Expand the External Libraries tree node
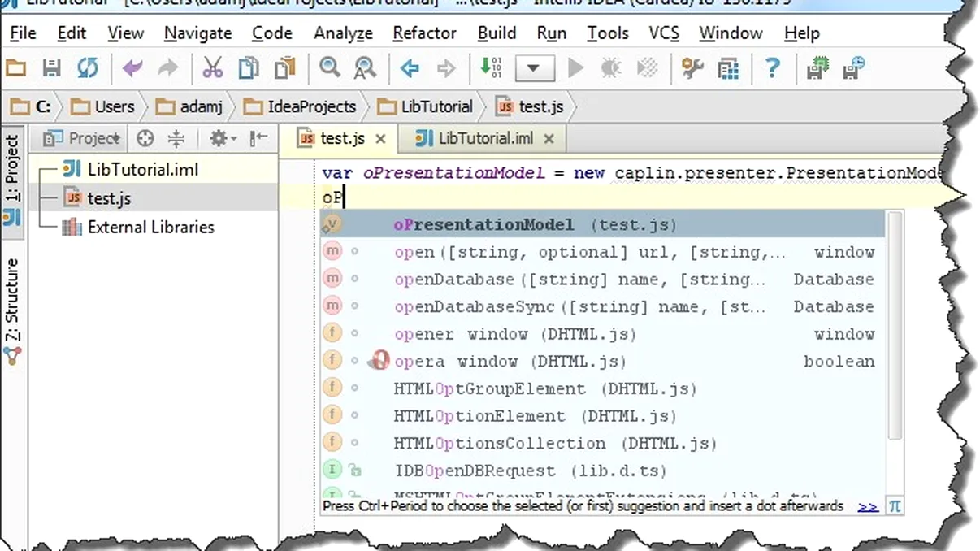980x551 pixels. click(x=150, y=228)
